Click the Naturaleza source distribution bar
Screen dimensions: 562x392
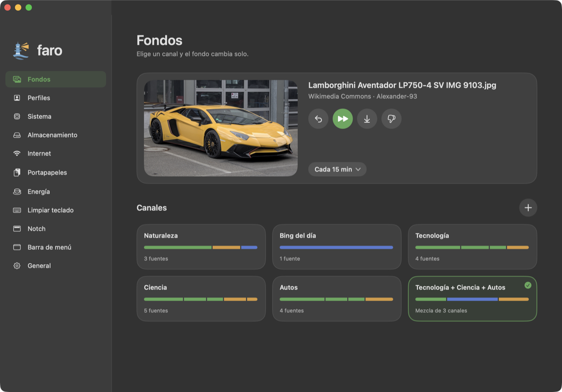pos(201,248)
